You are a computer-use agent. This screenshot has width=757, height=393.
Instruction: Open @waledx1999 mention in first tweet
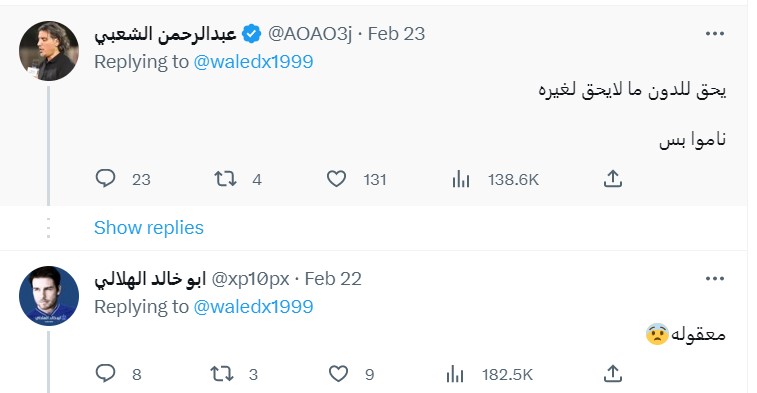[x=253, y=62]
